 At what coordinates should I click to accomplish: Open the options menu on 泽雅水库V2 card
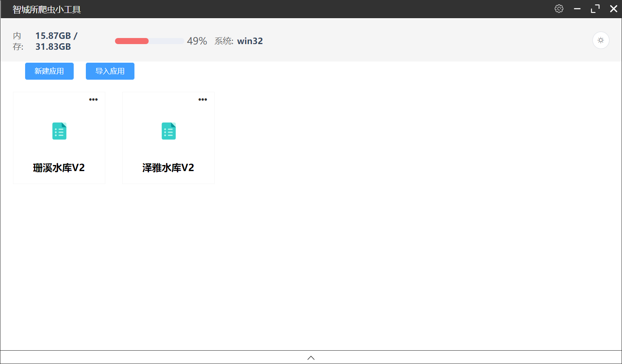[x=202, y=99]
